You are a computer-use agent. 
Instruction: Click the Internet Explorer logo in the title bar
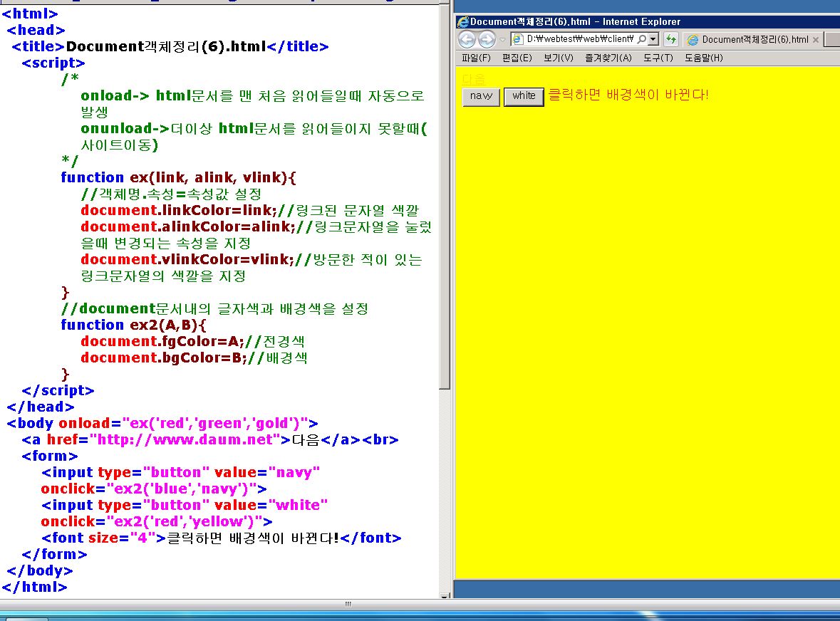click(463, 22)
